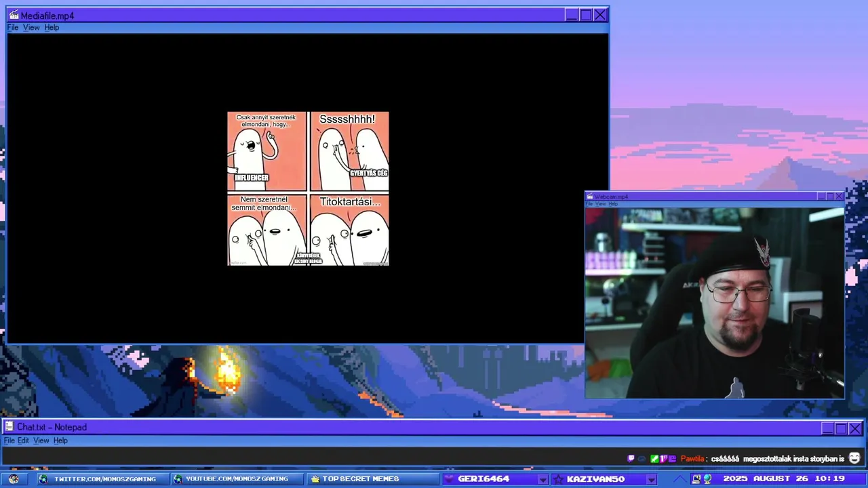Image resolution: width=868 pixels, height=488 pixels.
Task: Open Help menu in Webcam.mp4 window
Action: (613, 204)
